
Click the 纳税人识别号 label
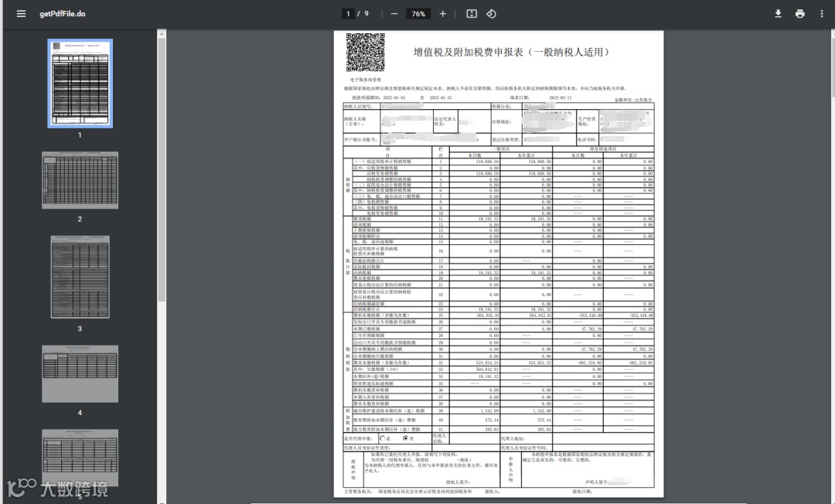click(x=359, y=106)
